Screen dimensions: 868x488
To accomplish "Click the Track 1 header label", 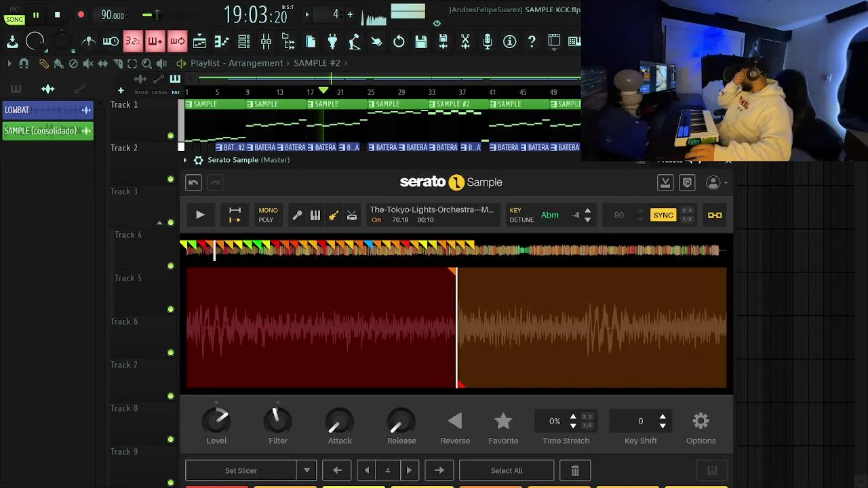I will [x=125, y=104].
